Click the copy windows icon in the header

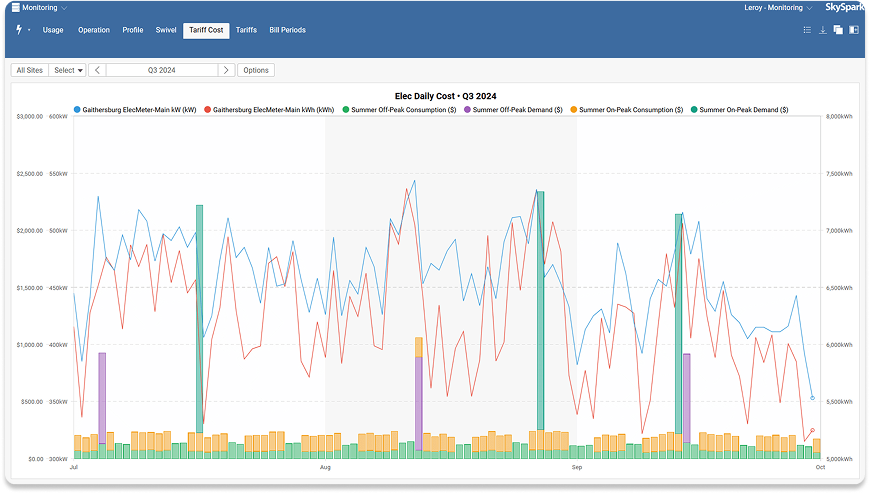point(838,30)
